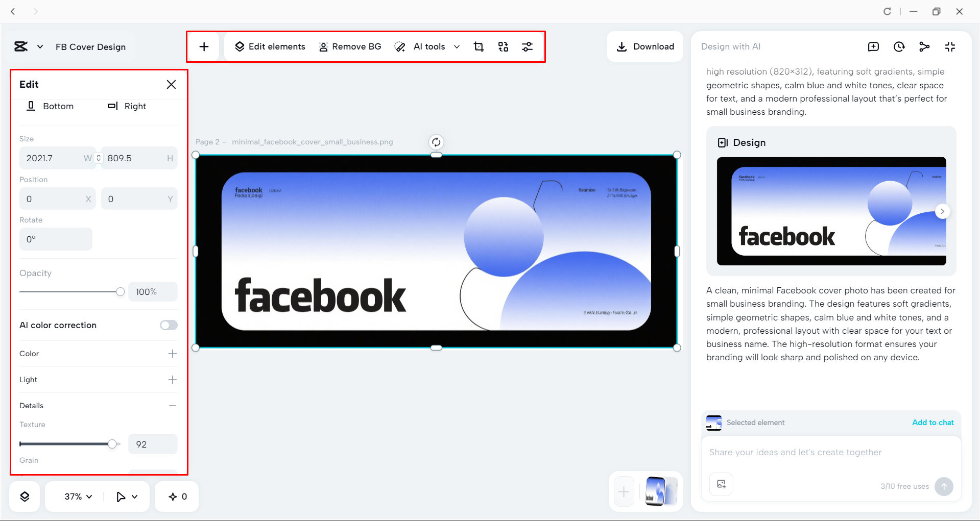Screen dimensions: 980x521
Task: Click the replace/swap elements icon
Action: [x=503, y=46]
